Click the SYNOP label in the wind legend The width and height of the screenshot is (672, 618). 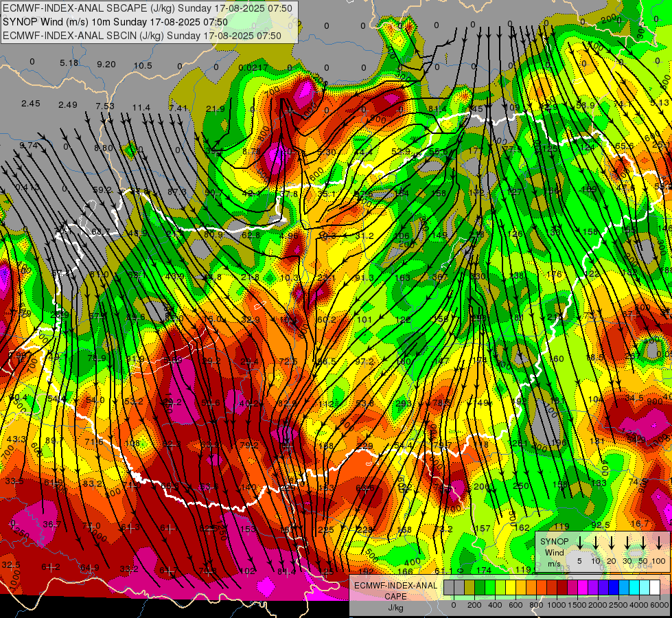pos(554,541)
